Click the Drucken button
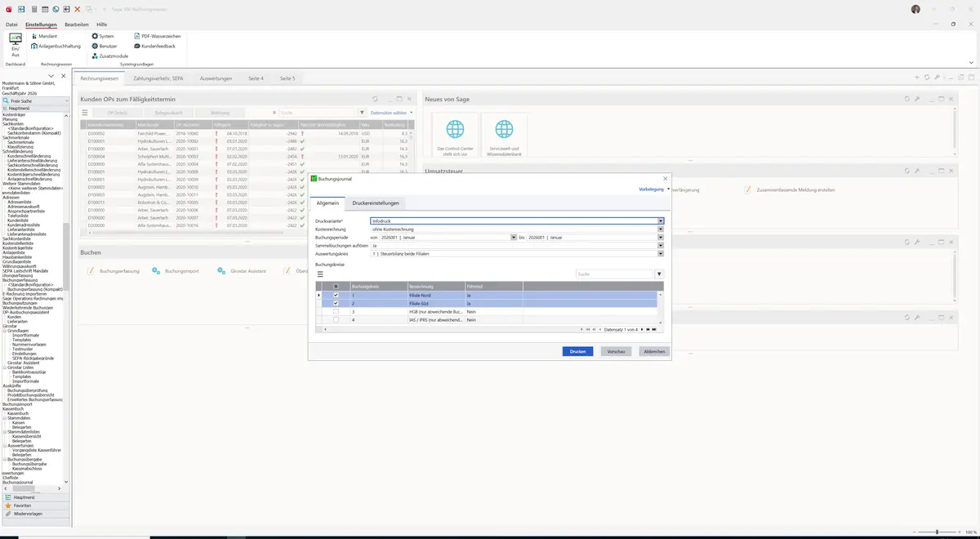The width and height of the screenshot is (980, 539). 578,351
